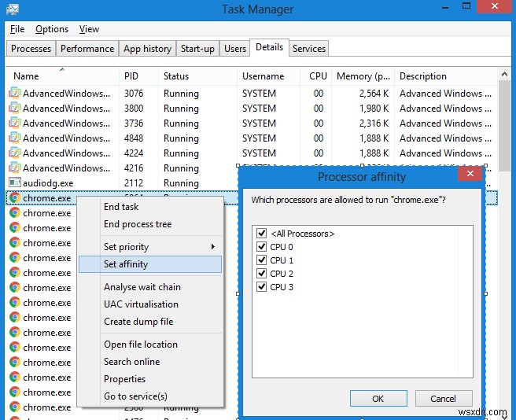516x420 pixels.
Task: Sort by Name column header
Action: click(62, 76)
